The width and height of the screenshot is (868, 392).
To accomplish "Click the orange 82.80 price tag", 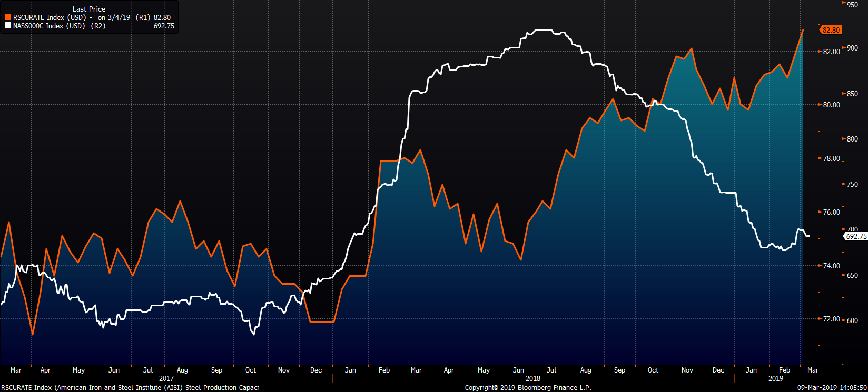I will click(x=831, y=30).
